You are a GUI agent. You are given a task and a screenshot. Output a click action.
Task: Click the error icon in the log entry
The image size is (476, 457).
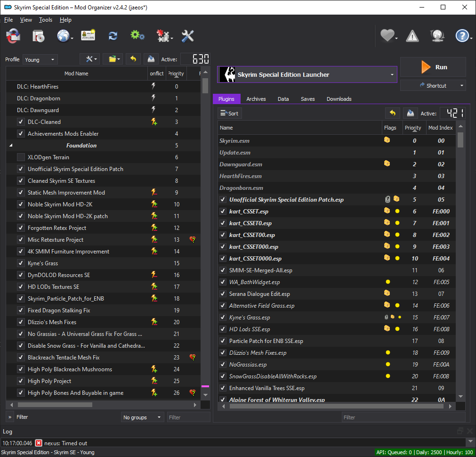coord(39,443)
